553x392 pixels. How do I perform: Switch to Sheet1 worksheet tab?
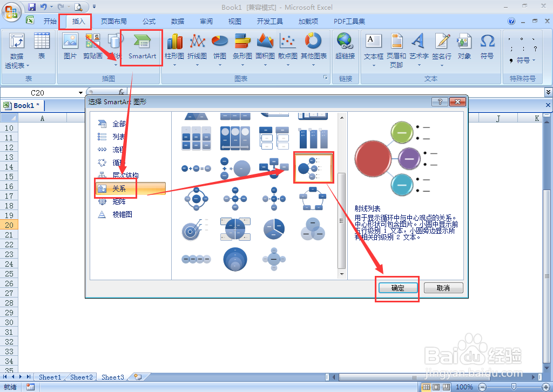pyautogui.click(x=50, y=377)
